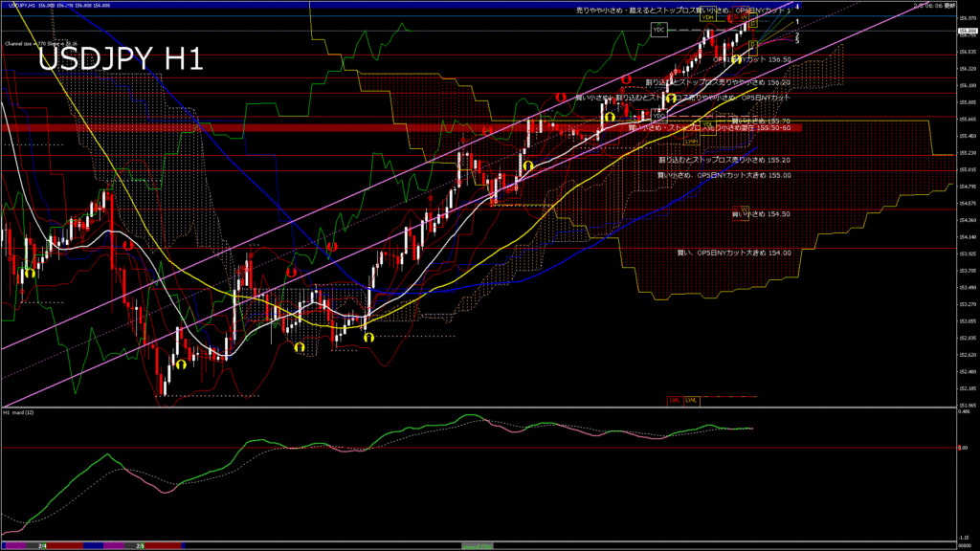
Task: Click the LWH marker box
Action: (691, 141)
